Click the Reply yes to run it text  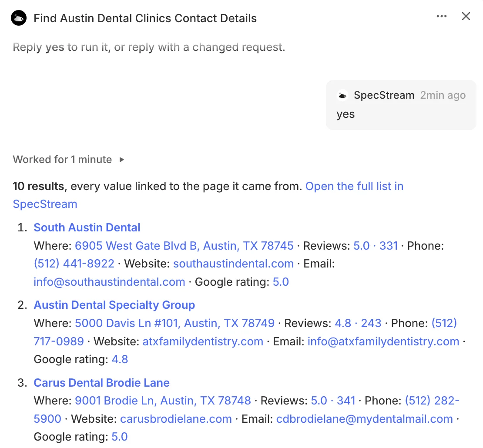(x=149, y=47)
